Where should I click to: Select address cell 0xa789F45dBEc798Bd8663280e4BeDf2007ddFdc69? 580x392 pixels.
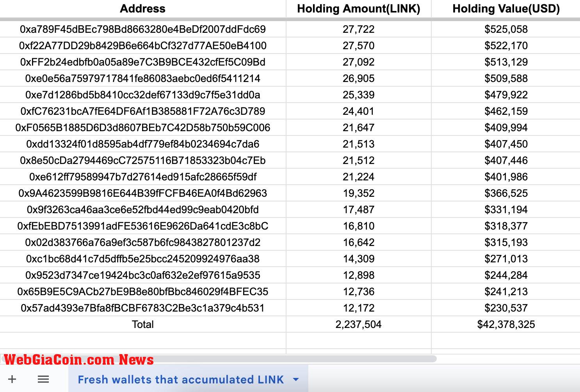(143, 29)
